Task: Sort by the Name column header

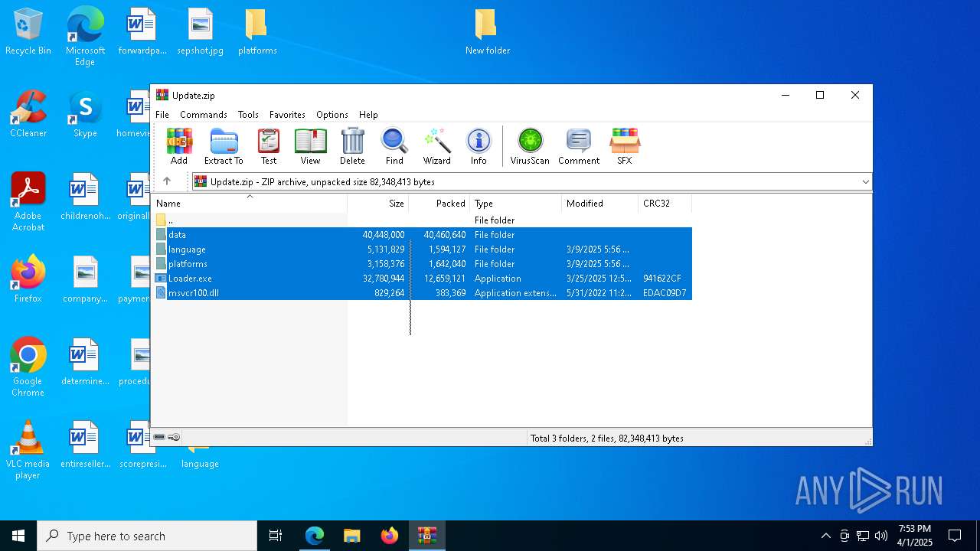Action: [249, 204]
